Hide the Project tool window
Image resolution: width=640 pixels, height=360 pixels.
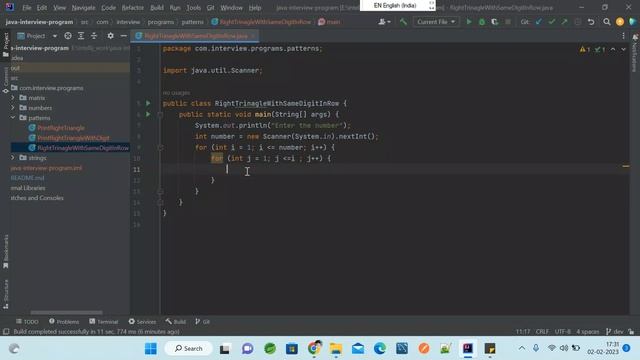tap(123, 36)
